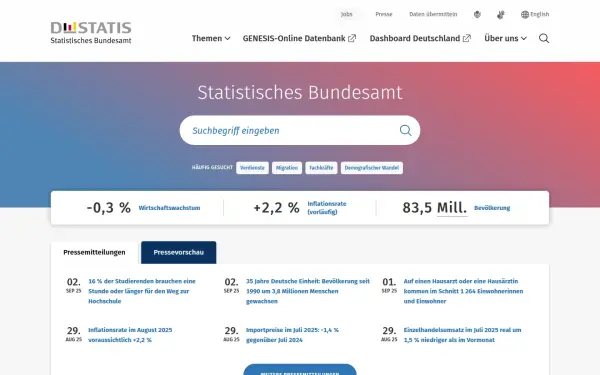Click the Statistisches Bundesamt hero heading

[x=300, y=92]
